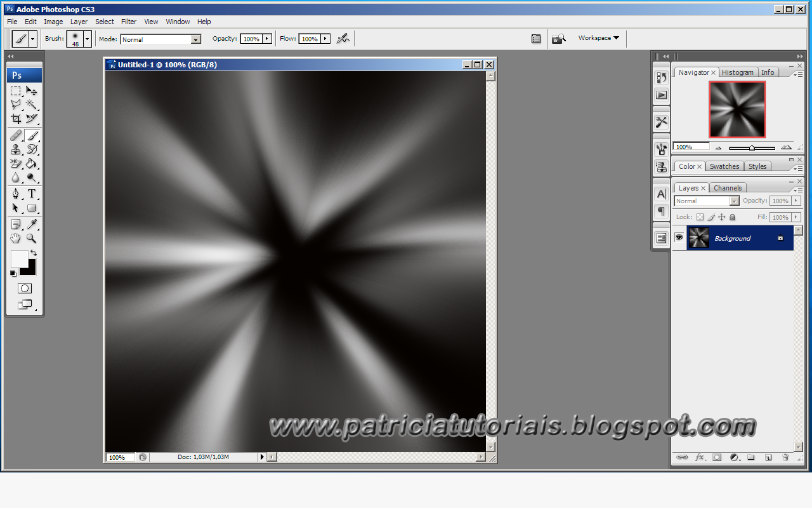
Task: Toggle lock transparent pixels
Action: [700, 217]
